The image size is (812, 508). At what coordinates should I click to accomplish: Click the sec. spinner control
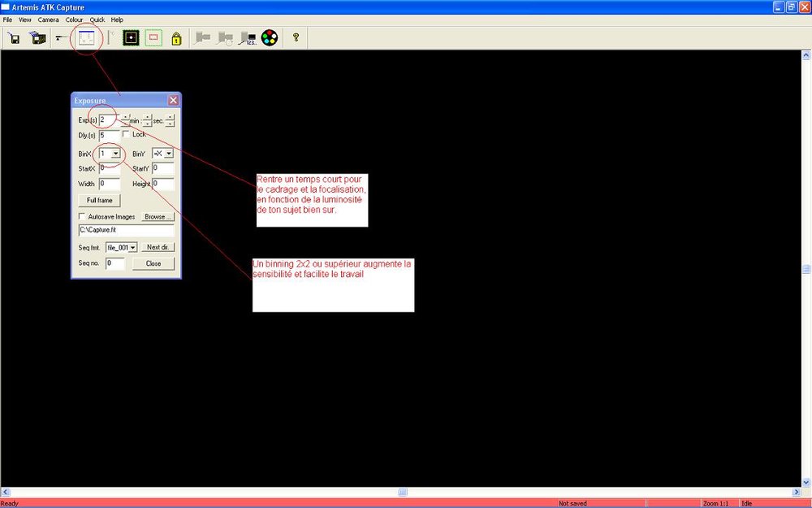click(x=170, y=120)
